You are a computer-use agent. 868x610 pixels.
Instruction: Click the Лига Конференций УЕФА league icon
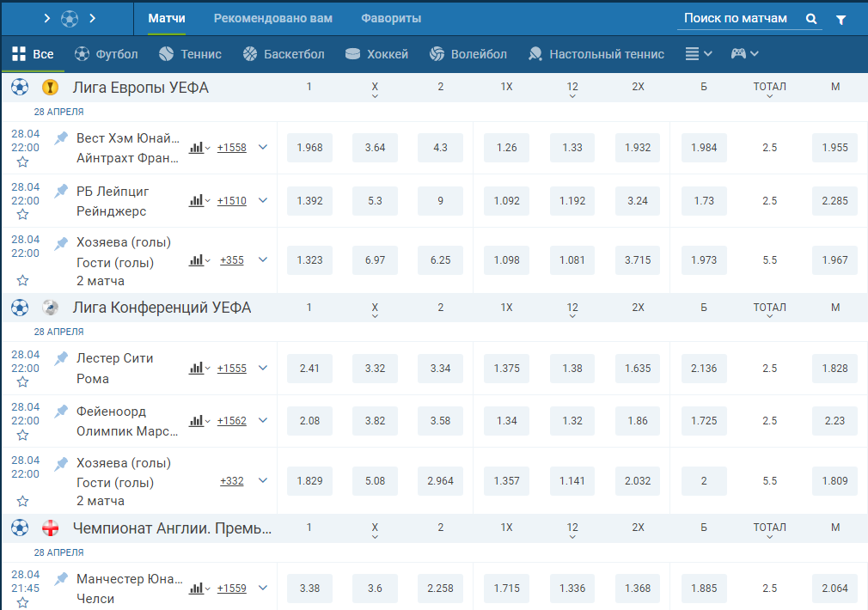(x=50, y=308)
